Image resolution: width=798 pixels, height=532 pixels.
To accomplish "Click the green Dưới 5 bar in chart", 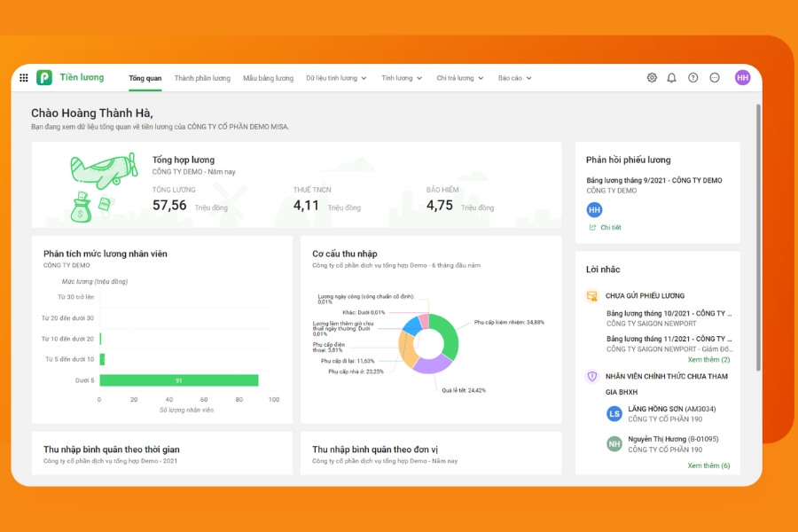I will pos(178,380).
